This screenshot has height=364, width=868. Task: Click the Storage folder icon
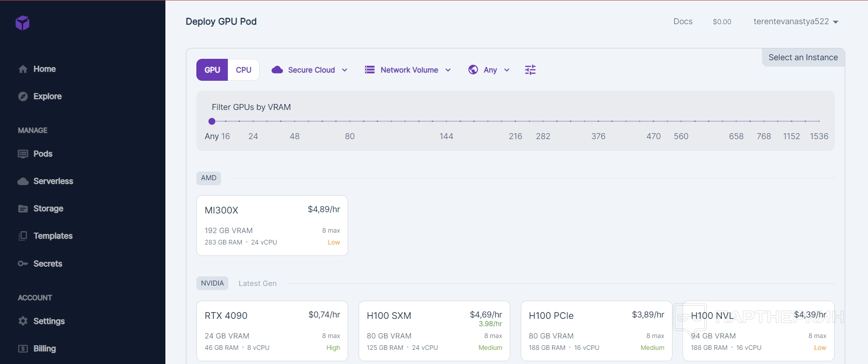(23, 209)
